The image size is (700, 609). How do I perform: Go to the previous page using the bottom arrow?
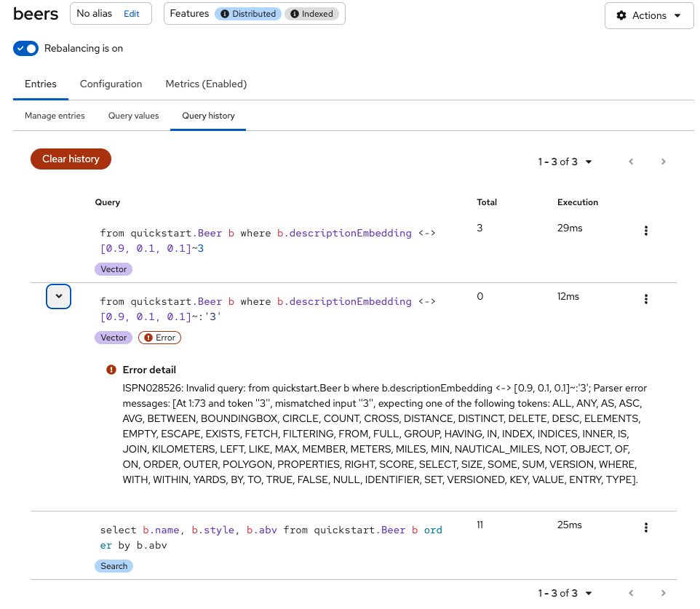pyautogui.click(x=631, y=593)
